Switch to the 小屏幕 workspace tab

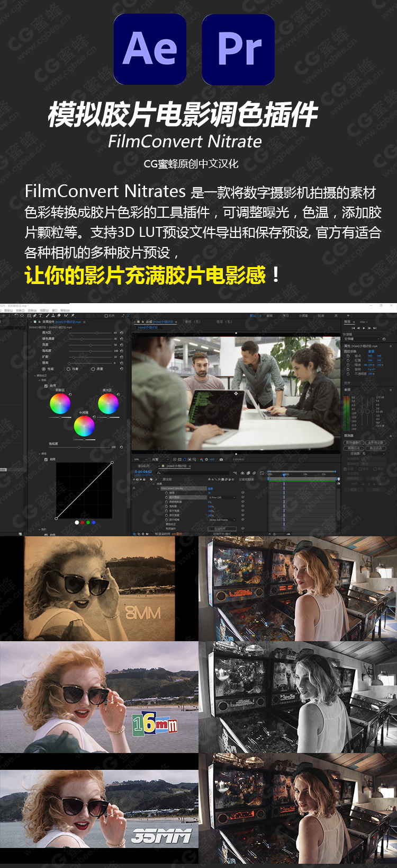click(303, 316)
